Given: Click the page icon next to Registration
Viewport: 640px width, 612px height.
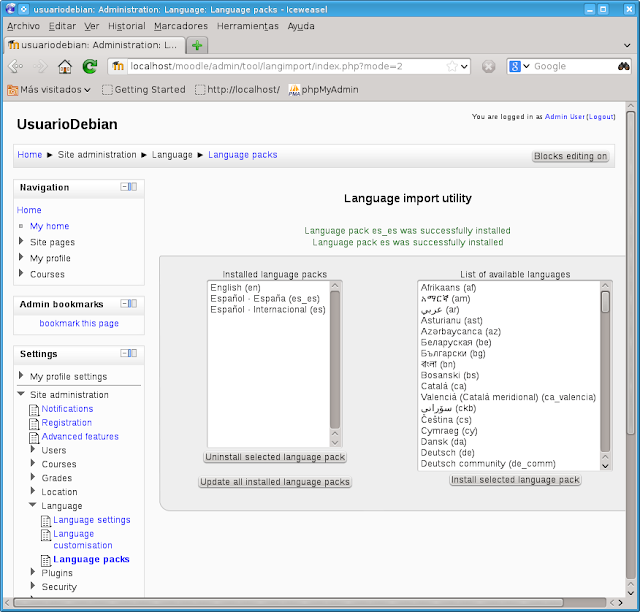Looking at the screenshot, I should 34,423.
